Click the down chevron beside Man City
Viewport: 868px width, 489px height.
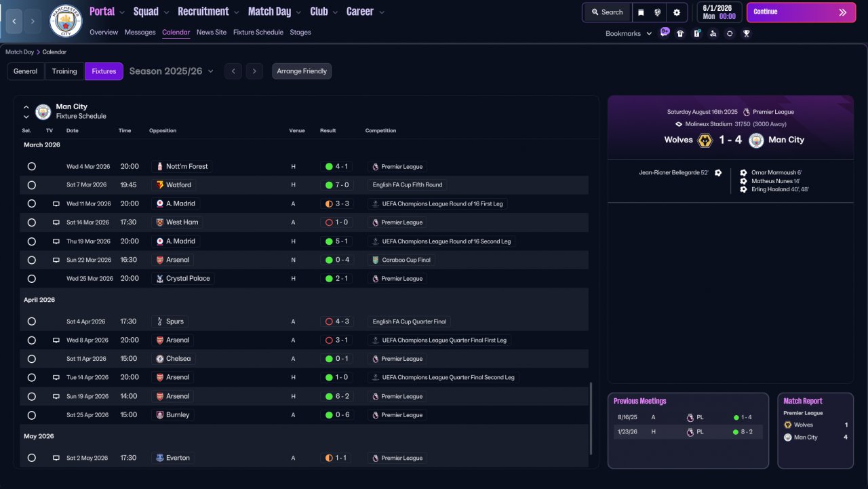pos(26,117)
